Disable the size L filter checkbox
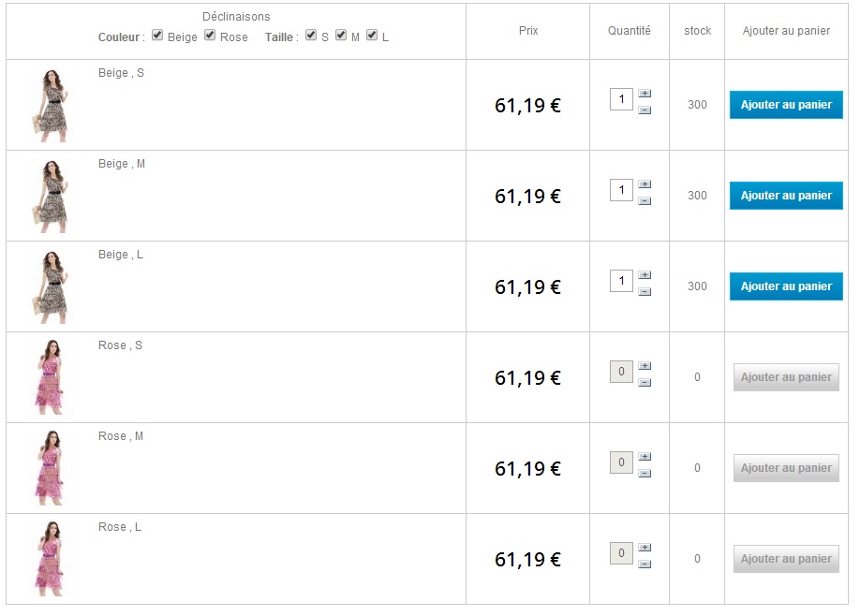This screenshot has width=860, height=616. point(372,36)
